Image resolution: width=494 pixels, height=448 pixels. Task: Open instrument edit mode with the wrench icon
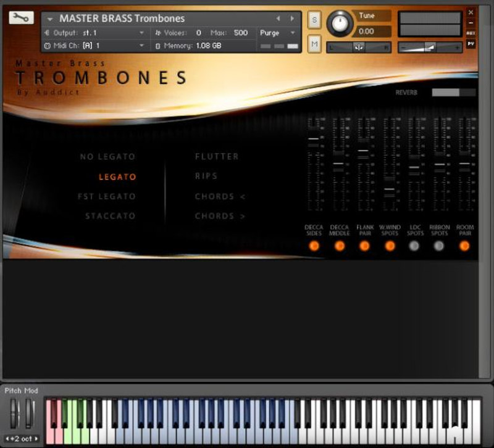(21, 18)
